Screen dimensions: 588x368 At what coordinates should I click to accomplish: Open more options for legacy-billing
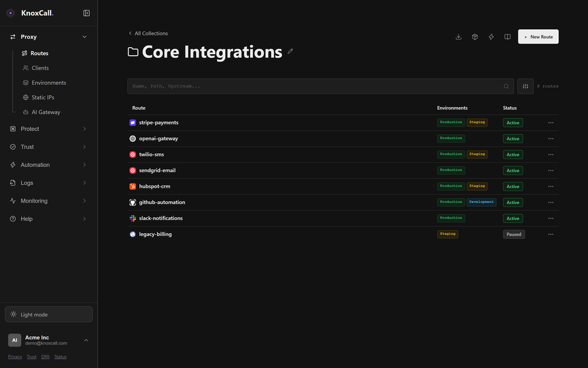(x=550, y=234)
